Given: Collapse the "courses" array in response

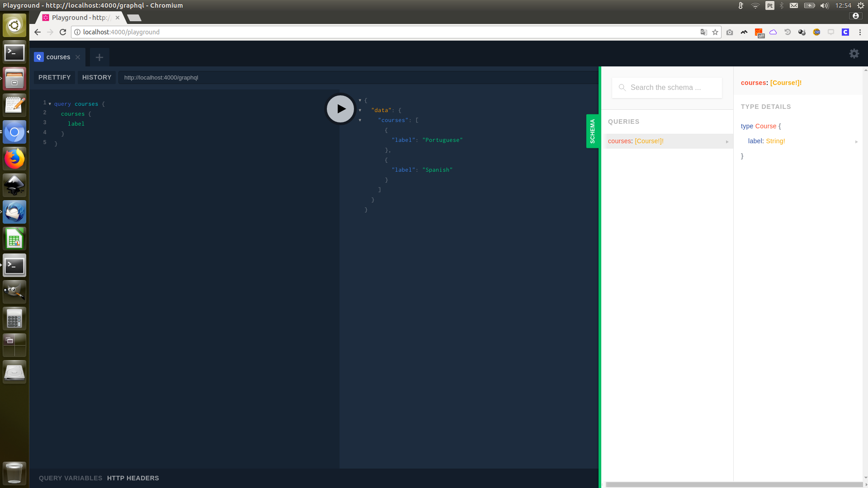Looking at the screenshot, I should (360, 120).
